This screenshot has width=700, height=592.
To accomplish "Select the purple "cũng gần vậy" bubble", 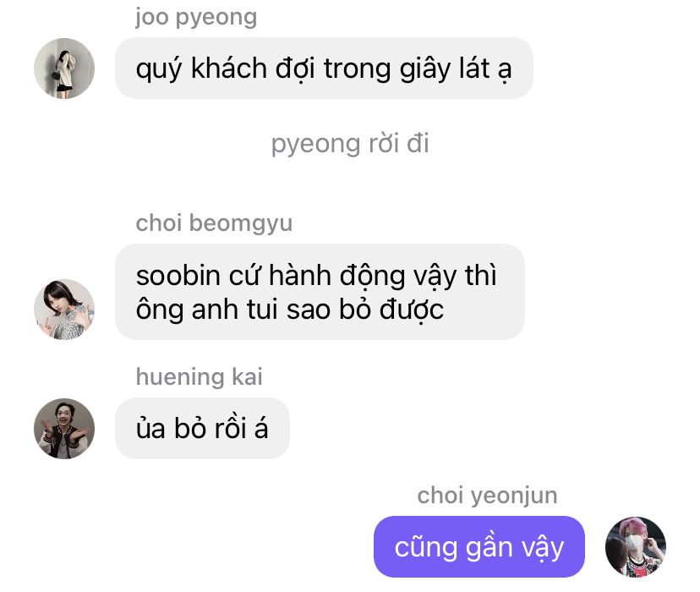I will click(479, 547).
